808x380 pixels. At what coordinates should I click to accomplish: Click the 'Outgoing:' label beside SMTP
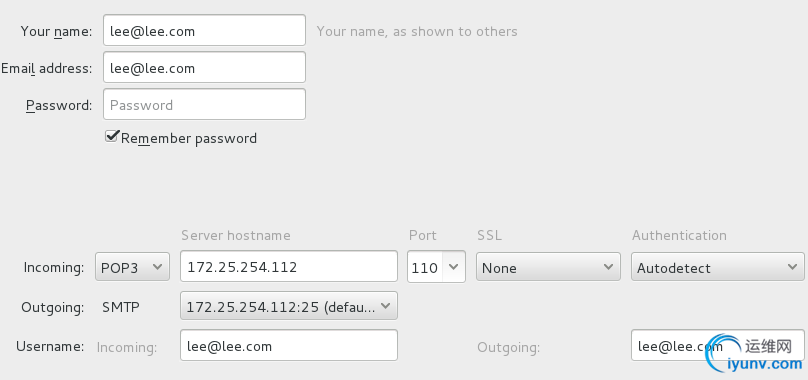[53, 307]
